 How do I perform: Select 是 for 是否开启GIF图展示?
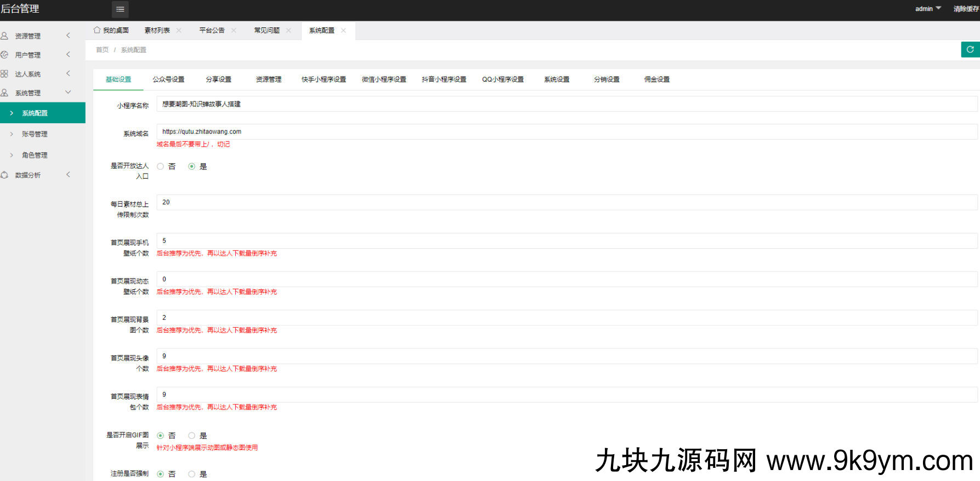coord(192,436)
